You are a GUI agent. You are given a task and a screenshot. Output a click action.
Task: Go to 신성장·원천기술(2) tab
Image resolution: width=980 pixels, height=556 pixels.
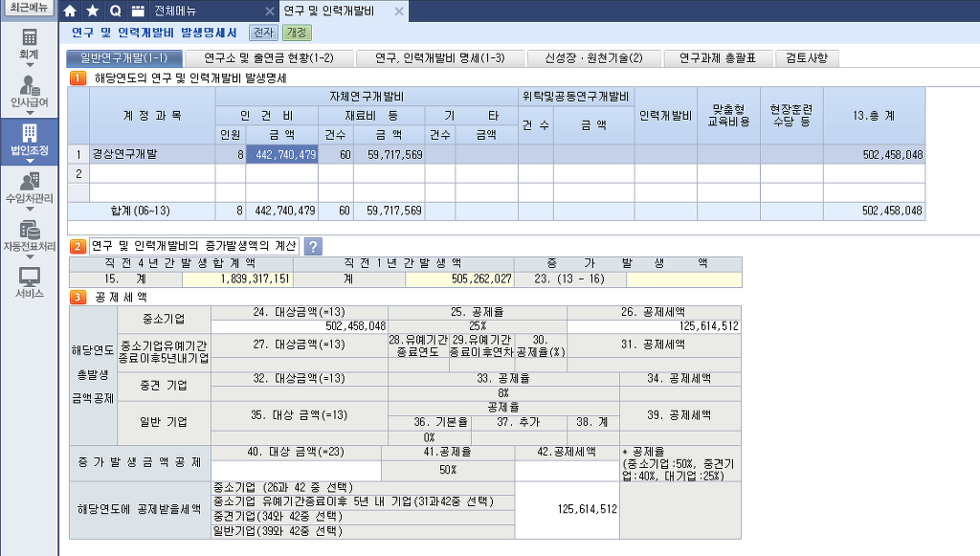(x=593, y=58)
